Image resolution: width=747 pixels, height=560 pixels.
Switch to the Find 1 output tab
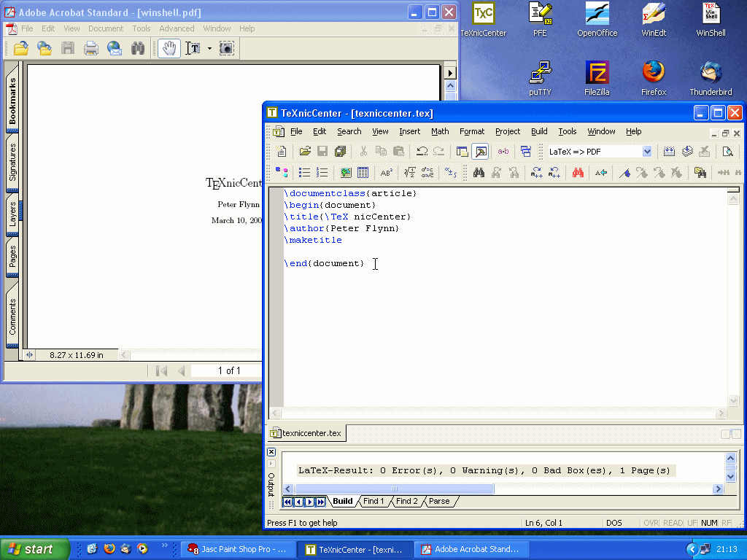click(373, 502)
